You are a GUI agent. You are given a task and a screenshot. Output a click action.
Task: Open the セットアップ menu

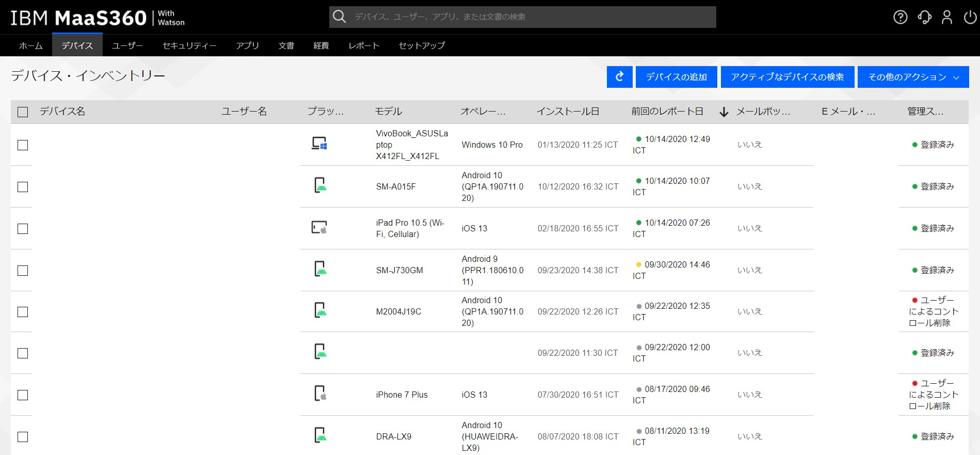[422, 45]
